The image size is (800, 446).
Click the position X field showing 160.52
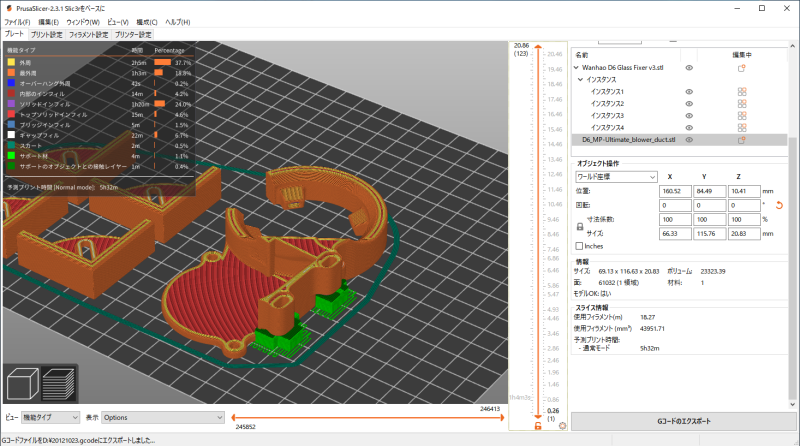click(x=675, y=191)
